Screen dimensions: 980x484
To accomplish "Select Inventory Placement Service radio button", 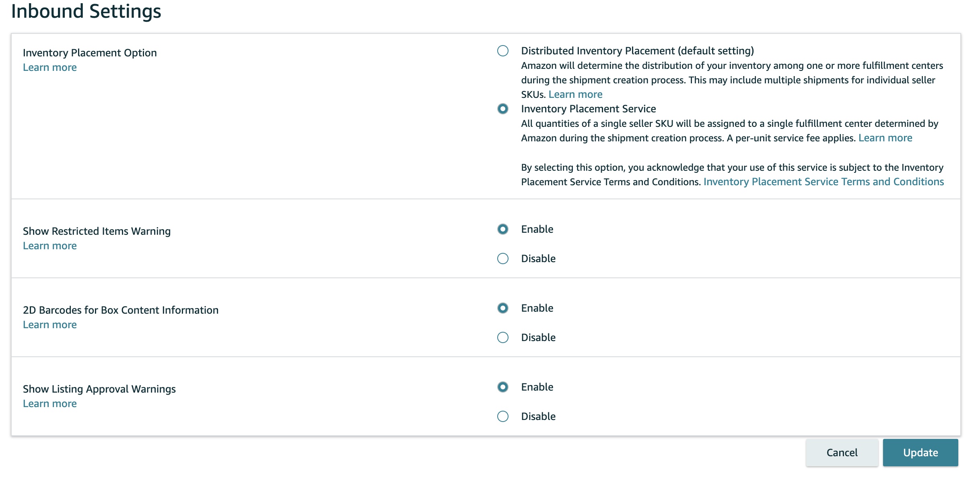I will pos(502,109).
